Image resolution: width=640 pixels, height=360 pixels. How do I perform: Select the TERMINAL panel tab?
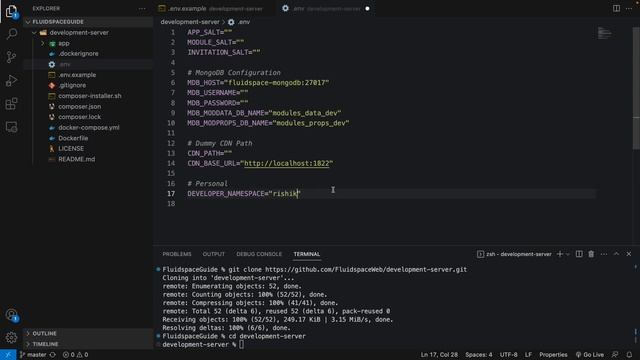coord(307,254)
